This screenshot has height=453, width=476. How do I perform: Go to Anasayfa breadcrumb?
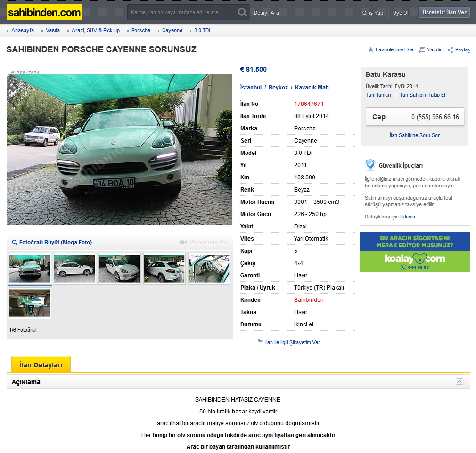23,30
